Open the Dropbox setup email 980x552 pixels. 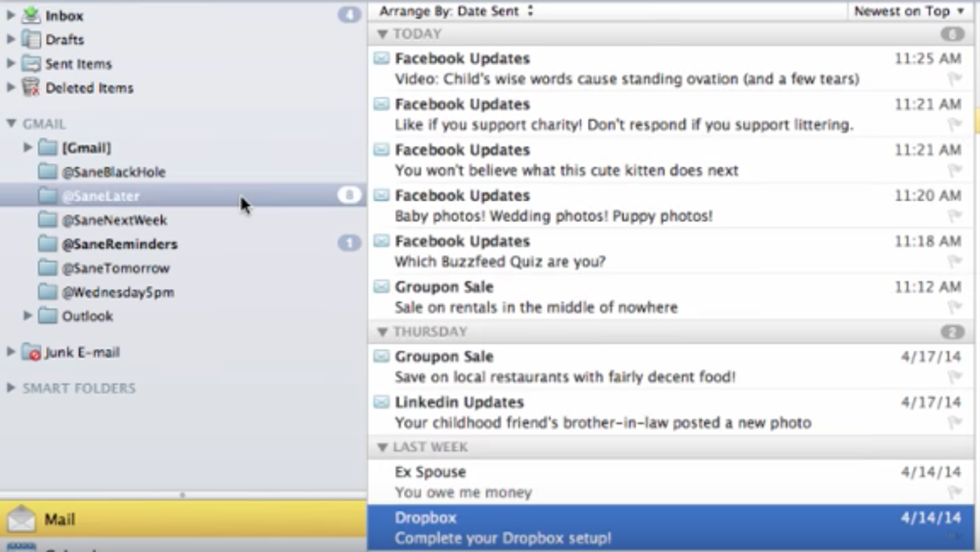click(x=670, y=527)
